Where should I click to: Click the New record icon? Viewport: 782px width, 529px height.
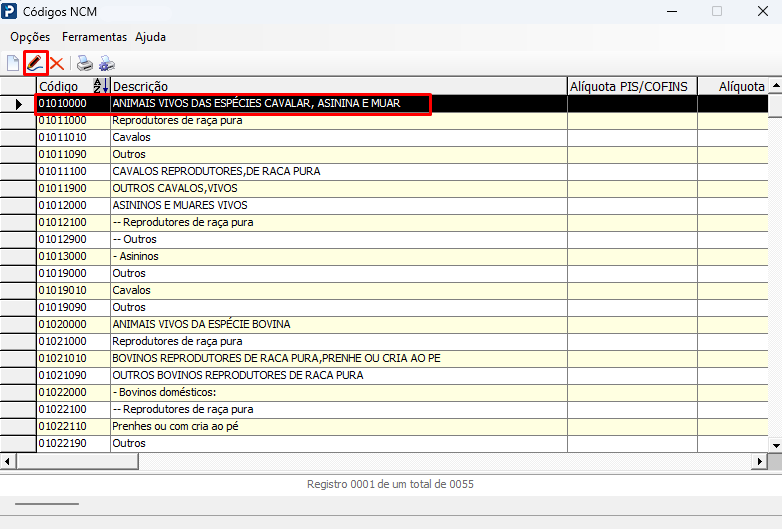pyautogui.click(x=13, y=63)
